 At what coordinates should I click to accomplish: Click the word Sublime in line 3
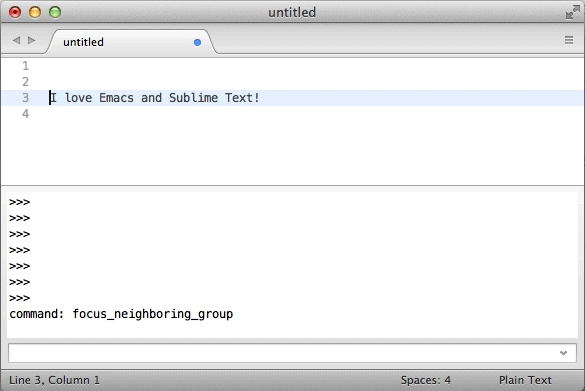click(x=193, y=98)
